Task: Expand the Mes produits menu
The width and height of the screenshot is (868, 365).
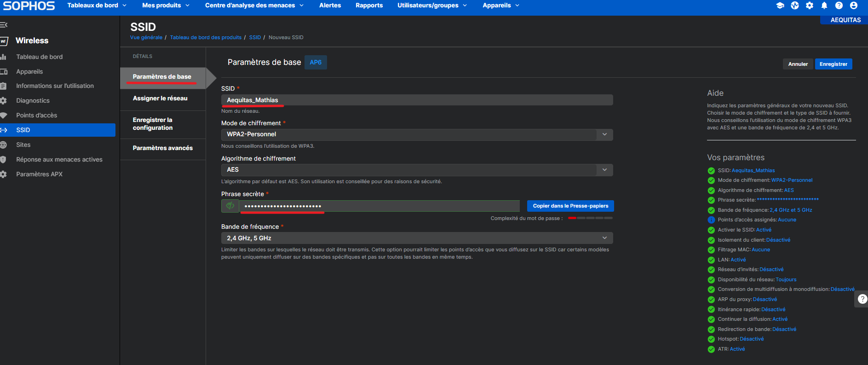Action: 166,6
